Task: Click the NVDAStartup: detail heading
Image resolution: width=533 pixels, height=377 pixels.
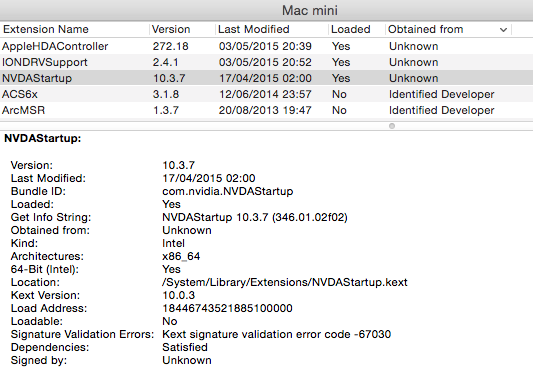Action: coord(42,138)
